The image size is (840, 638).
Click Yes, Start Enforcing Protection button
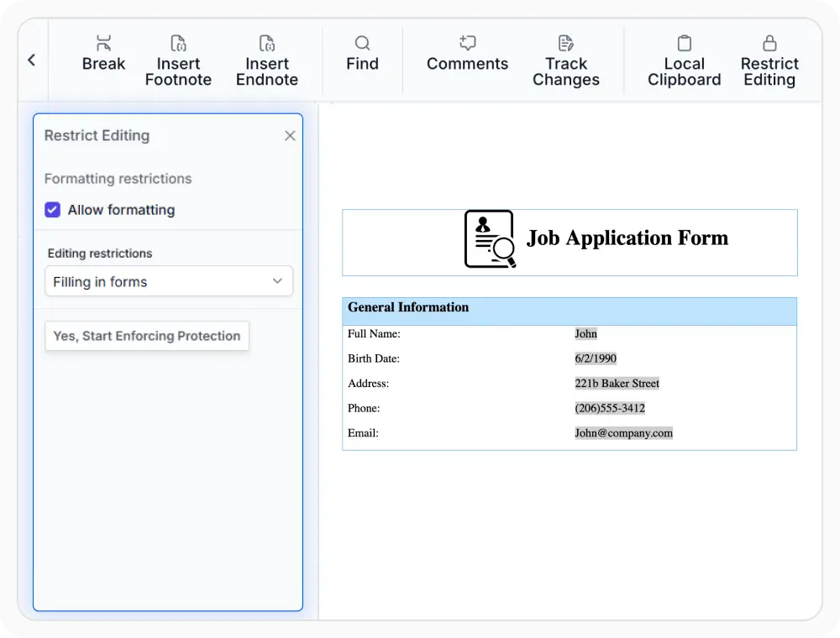(x=147, y=336)
